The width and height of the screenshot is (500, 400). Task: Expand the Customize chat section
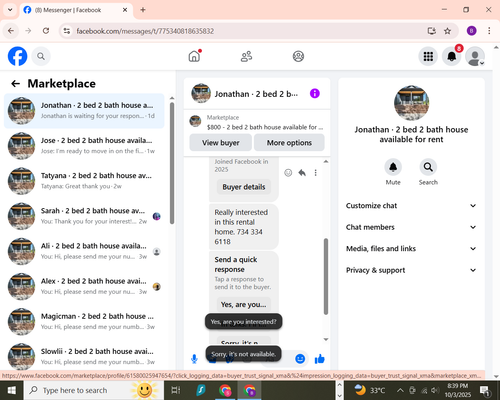click(x=411, y=206)
